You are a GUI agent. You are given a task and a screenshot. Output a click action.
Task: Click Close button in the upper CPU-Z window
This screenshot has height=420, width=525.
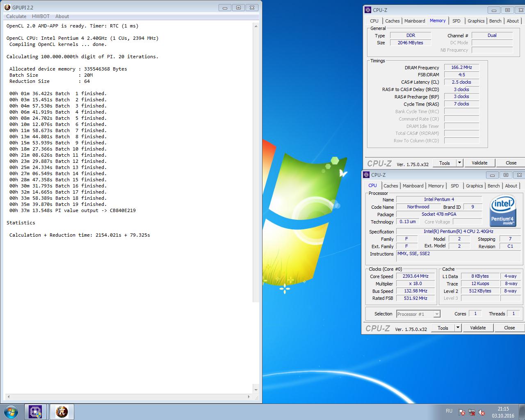511,163
